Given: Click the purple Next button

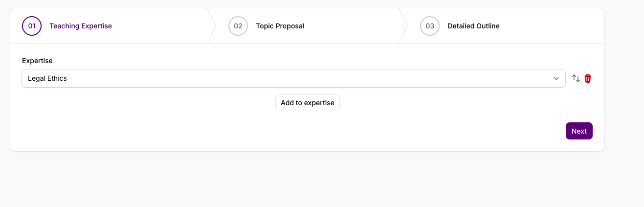Looking at the screenshot, I should pyautogui.click(x=579, y=131).
